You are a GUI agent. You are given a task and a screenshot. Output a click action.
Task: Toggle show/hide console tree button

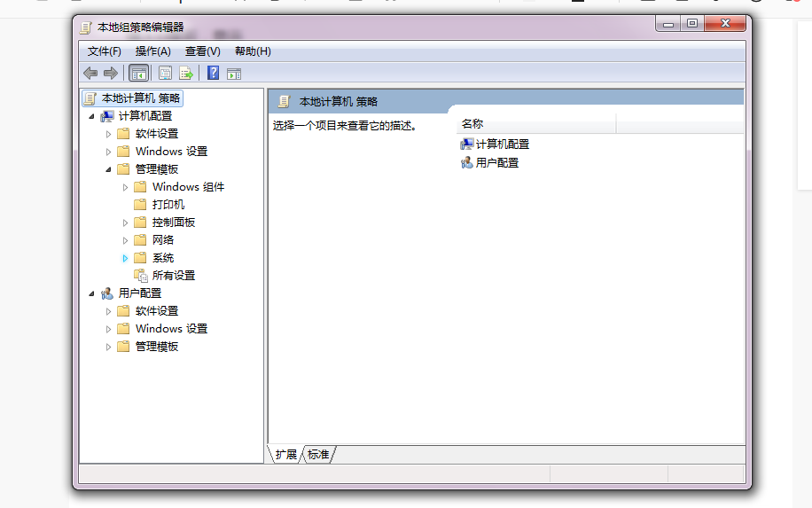tap(139, 73)
